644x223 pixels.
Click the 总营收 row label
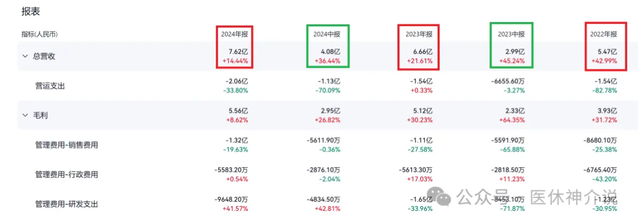tap(44, 56)
